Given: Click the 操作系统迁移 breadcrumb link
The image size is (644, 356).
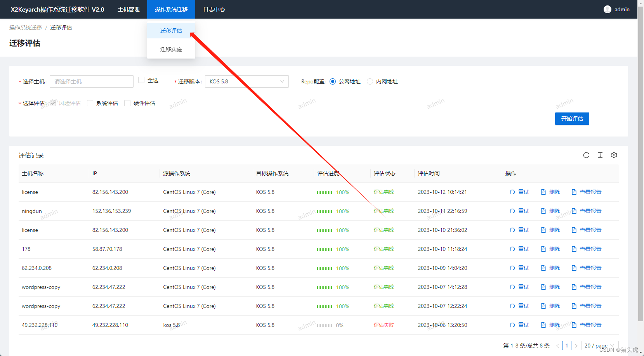Looking at the screenshot, I should [26, 28].
